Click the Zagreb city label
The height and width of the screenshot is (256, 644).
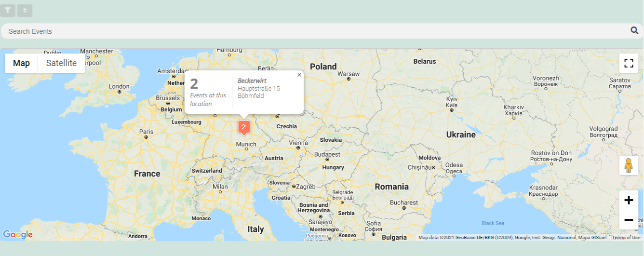tap(306, 187)
